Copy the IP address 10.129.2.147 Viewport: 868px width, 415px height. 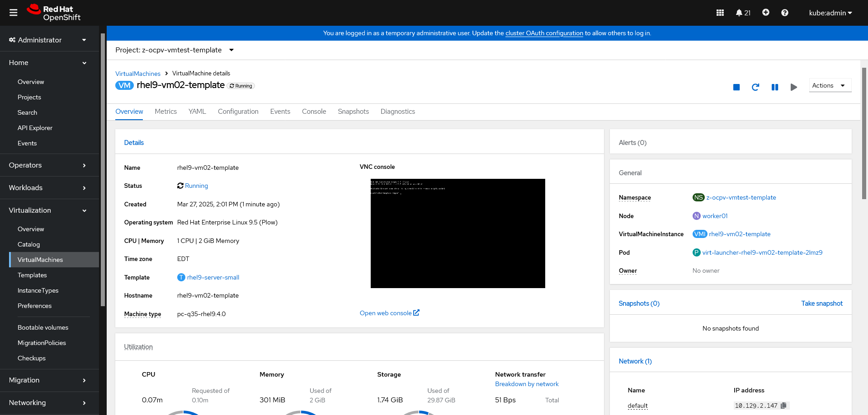coord(785,406)
